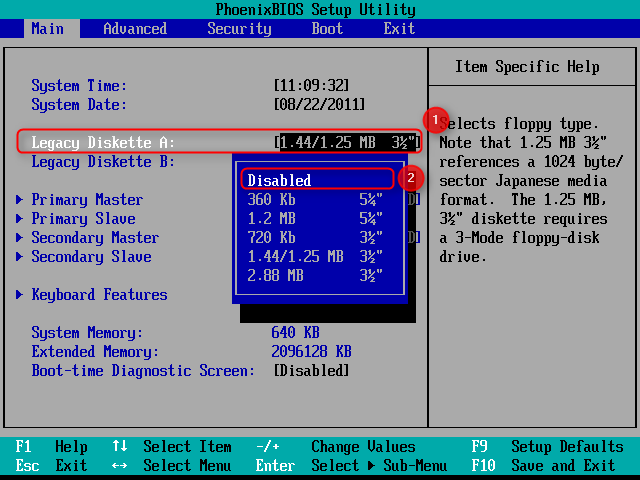Image resolution: width=640 pixels, height=480 pixels.
Task: Click the F10 Save and Exit hint
Action: click(x=543, y=465)
